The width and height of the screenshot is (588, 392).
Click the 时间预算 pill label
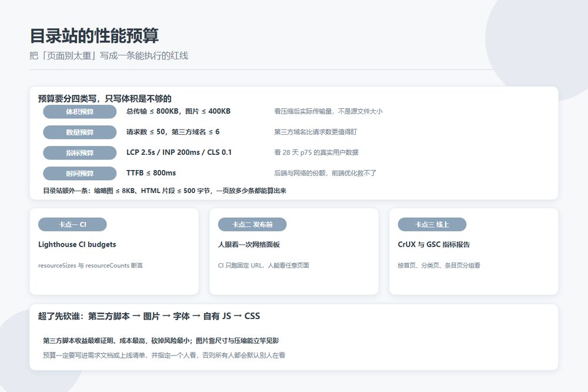[80, 174]
